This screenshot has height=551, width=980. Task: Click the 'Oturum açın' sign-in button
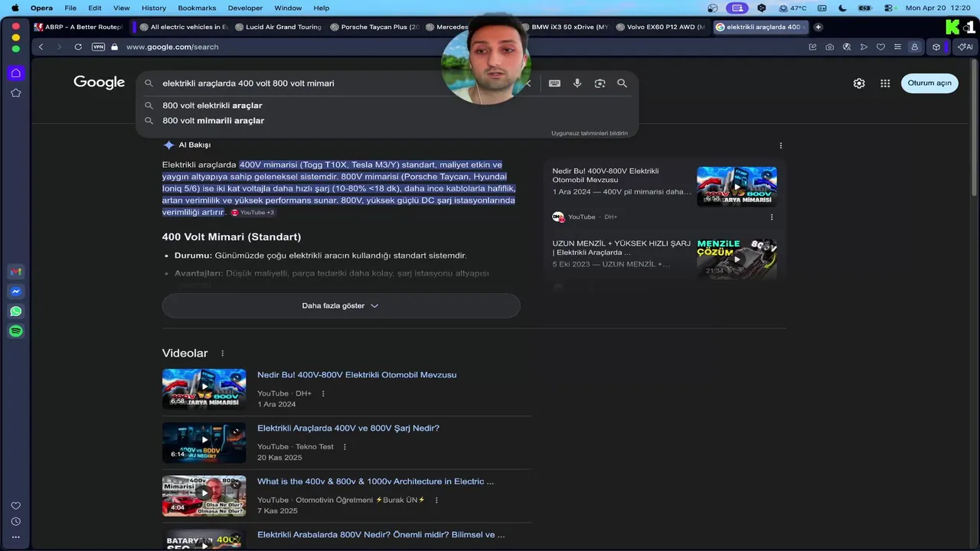click(929, 83)
